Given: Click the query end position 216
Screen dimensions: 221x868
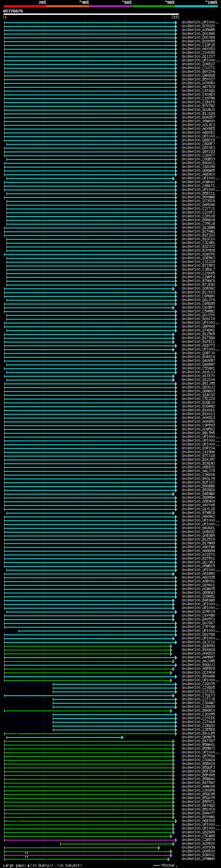Looking at the screenshot, I should (x=174, y=17).
